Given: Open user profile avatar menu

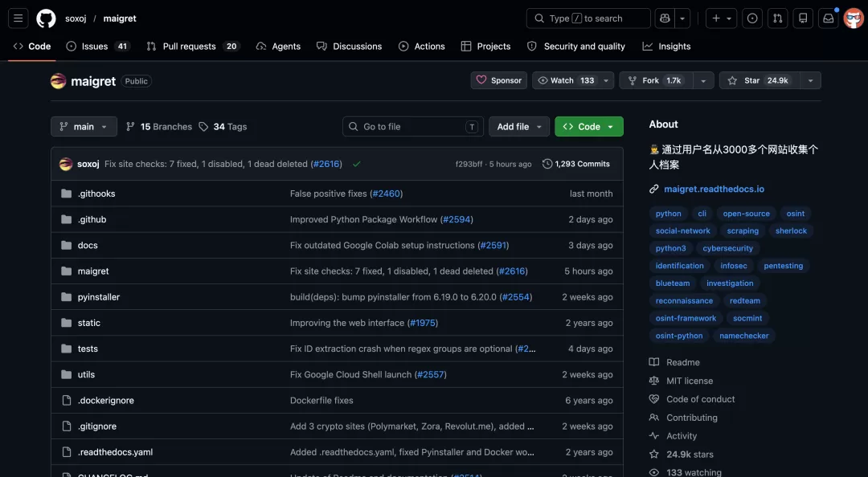Looking at the screenshot, I should [854, 18].
